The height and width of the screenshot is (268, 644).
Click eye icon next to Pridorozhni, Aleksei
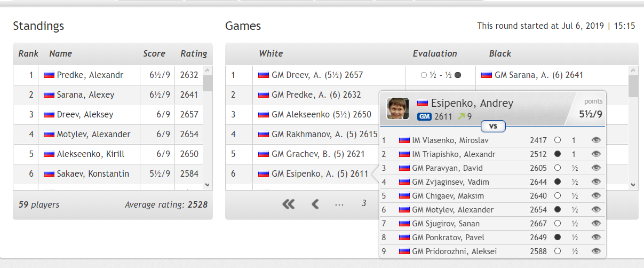pyautogui.click(x=597, y=251)
